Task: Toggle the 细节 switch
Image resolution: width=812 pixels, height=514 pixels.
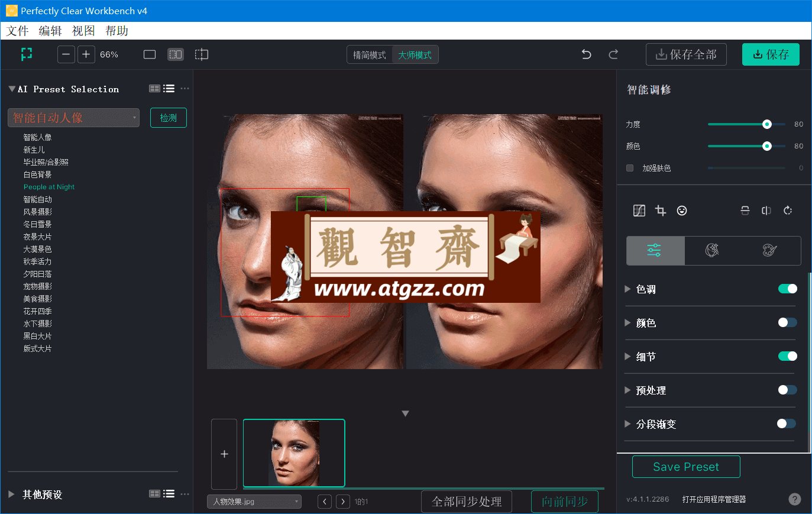Action: (788, 356)
